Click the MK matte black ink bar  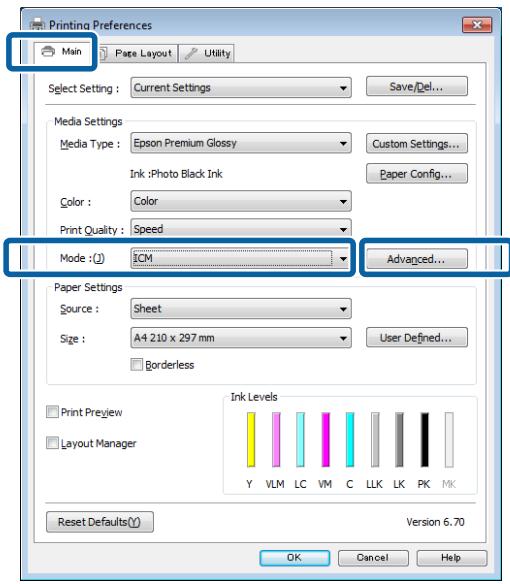click(449, 439)
